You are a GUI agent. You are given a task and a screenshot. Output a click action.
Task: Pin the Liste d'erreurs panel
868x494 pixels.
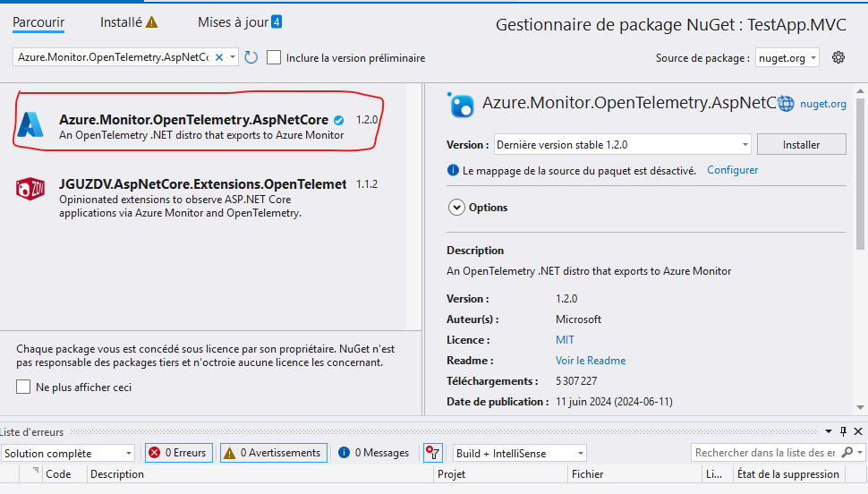[843, 431]
